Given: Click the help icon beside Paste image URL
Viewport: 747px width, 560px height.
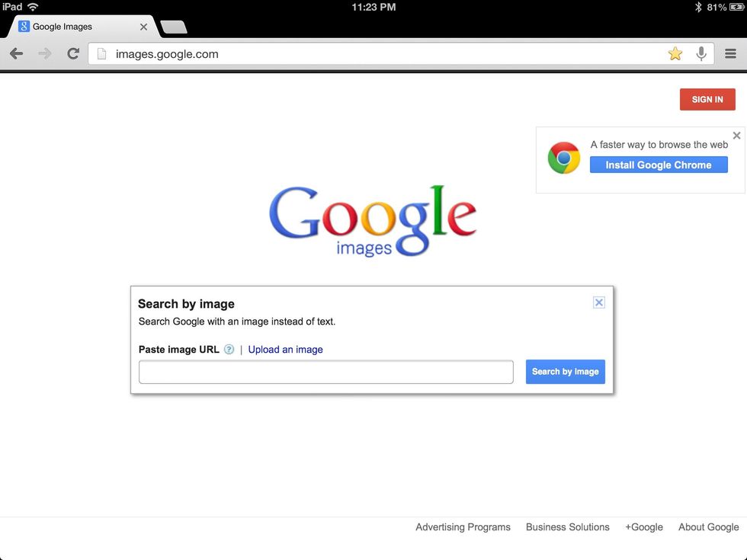Looking at the screenshot, I should (x=229, y=350).
